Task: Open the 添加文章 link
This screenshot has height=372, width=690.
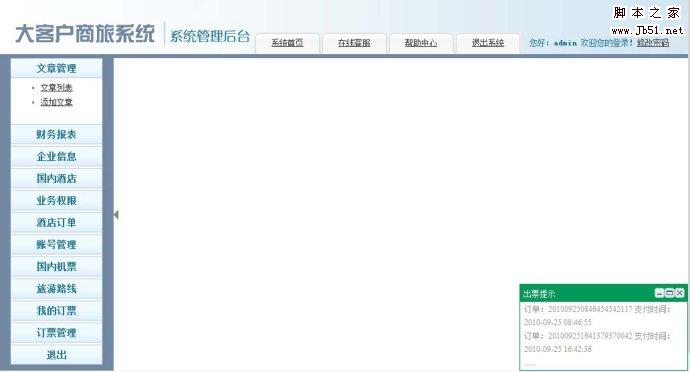Action: pos(56,102)
